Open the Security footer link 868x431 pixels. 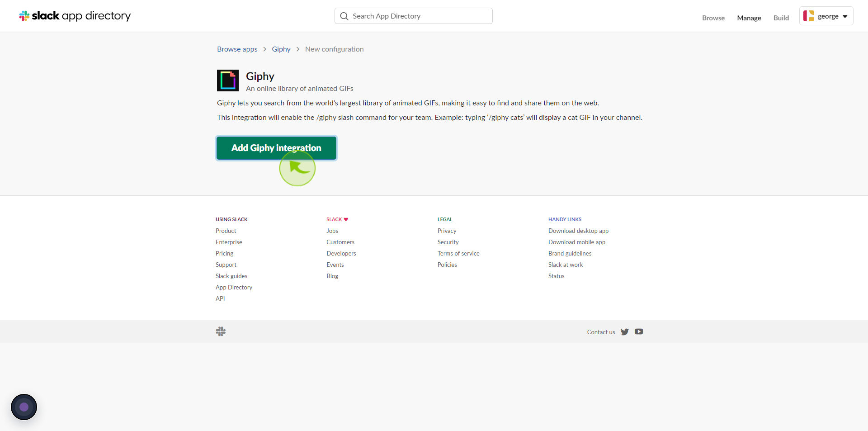pos(448,242)
